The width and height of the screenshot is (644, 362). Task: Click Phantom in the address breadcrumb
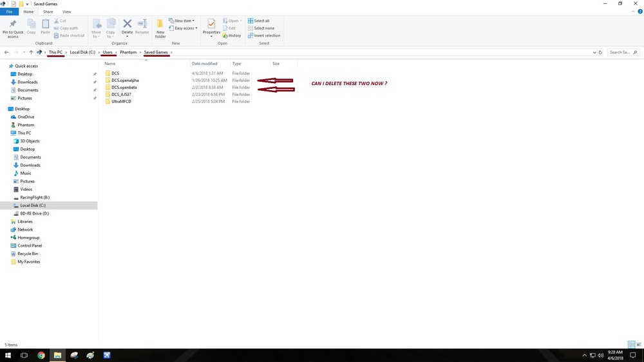[128, 52]
